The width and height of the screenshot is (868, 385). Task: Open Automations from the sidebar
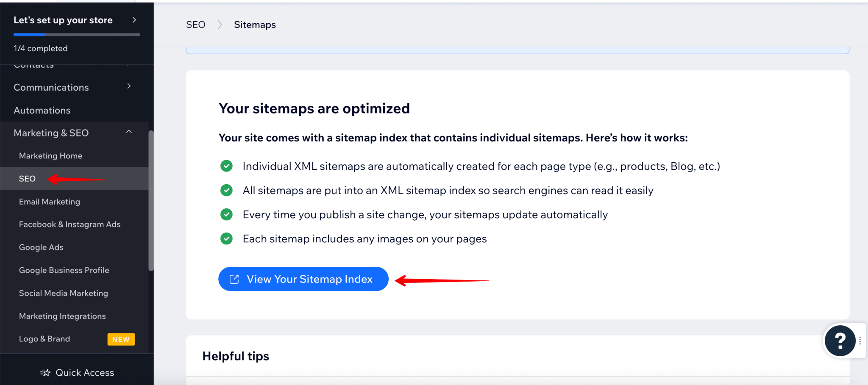pyautogui.click(x=42, y=110)
